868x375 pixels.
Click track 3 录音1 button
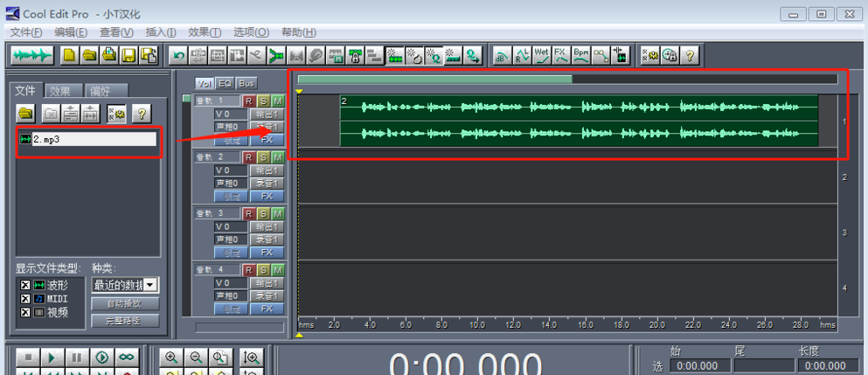[x=267, y=240]
